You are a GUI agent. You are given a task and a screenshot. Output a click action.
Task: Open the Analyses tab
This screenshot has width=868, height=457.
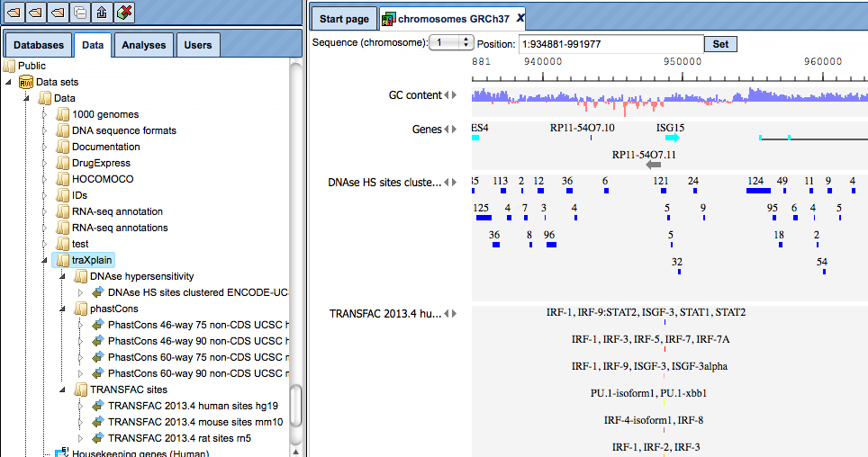(144, 45)
